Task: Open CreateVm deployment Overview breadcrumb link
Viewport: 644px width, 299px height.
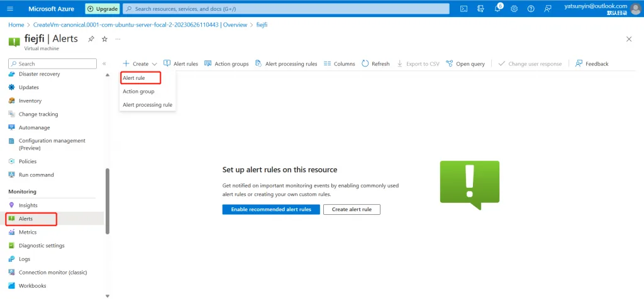Action: point(140,24)
